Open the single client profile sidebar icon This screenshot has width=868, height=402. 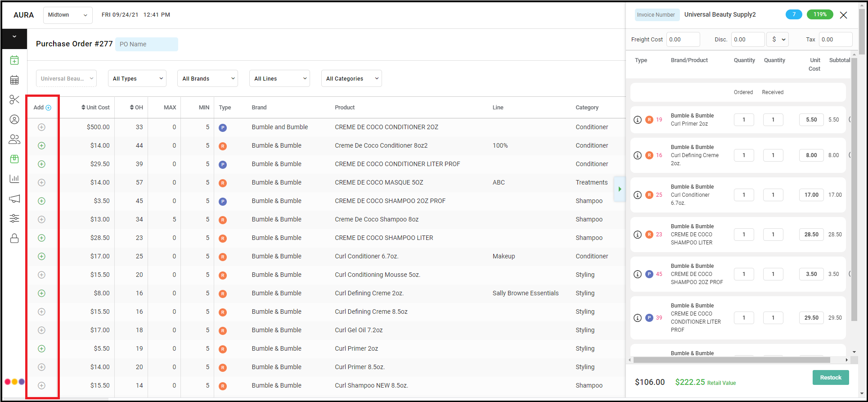(x=14, y=119)
